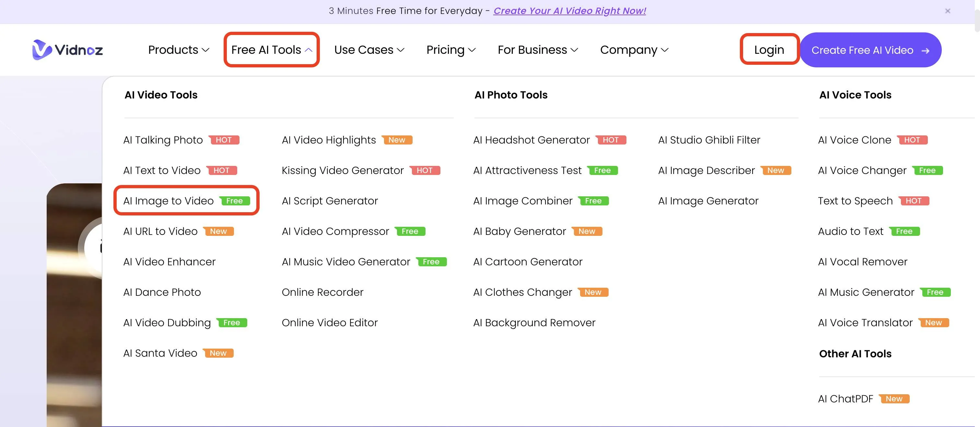
Task: Click the New badge beside AI ChatPDF
Action: pos(894,398)
